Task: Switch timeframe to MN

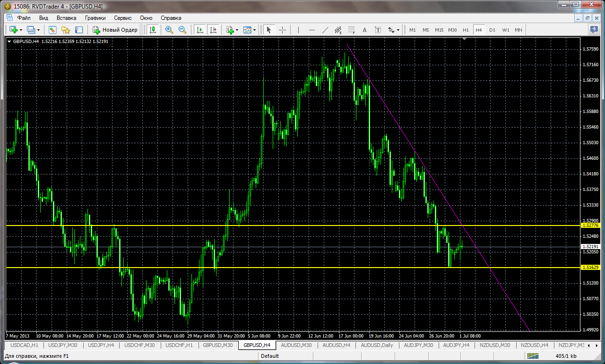Action: pyautogui.click(x=519, y=30)
